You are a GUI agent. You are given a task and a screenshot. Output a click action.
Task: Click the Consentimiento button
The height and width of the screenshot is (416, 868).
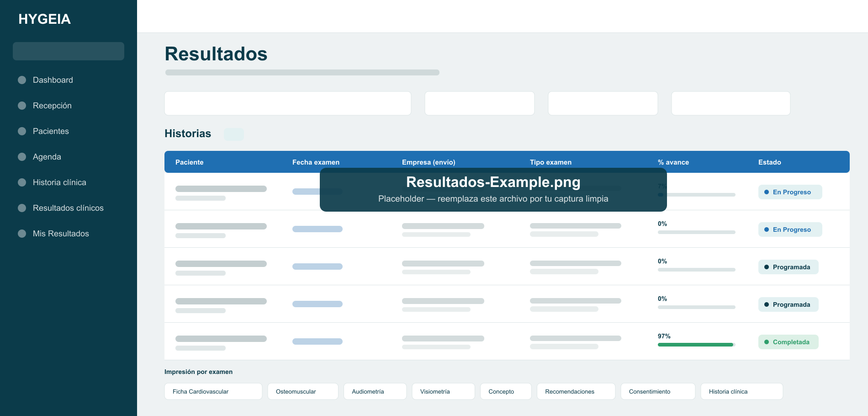click(x=658, y=391)
